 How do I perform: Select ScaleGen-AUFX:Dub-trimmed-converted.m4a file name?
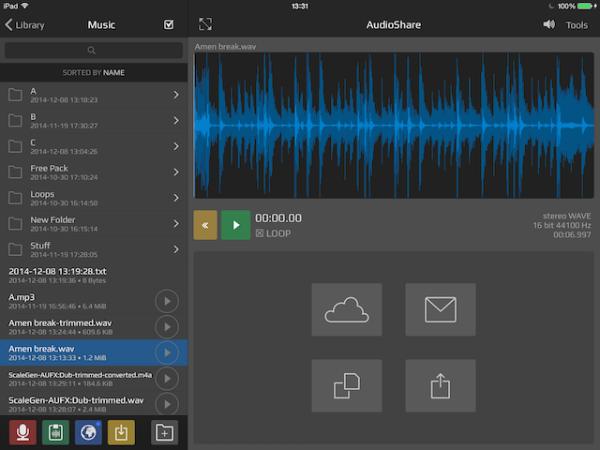pyautogui.click(x=80, y=375)
